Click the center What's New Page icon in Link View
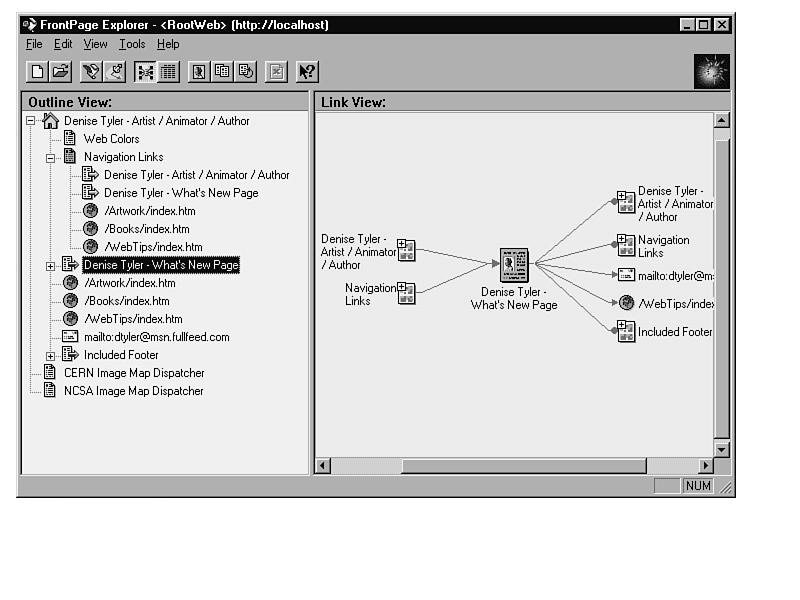 [514, 265]
